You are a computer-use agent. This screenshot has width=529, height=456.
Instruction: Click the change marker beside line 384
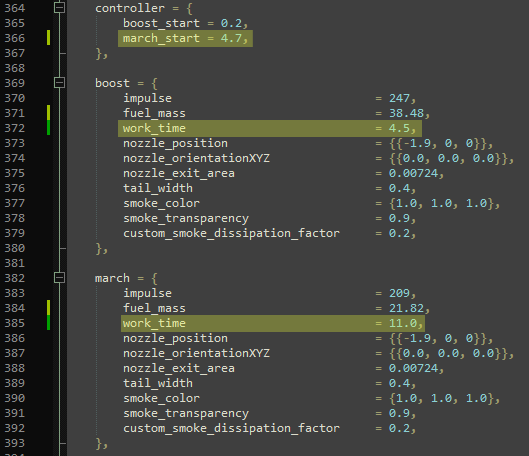pos(49,308)
